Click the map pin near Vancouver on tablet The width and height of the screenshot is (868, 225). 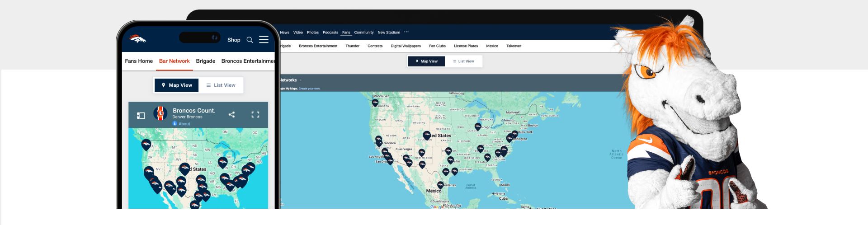pos(375,103)
